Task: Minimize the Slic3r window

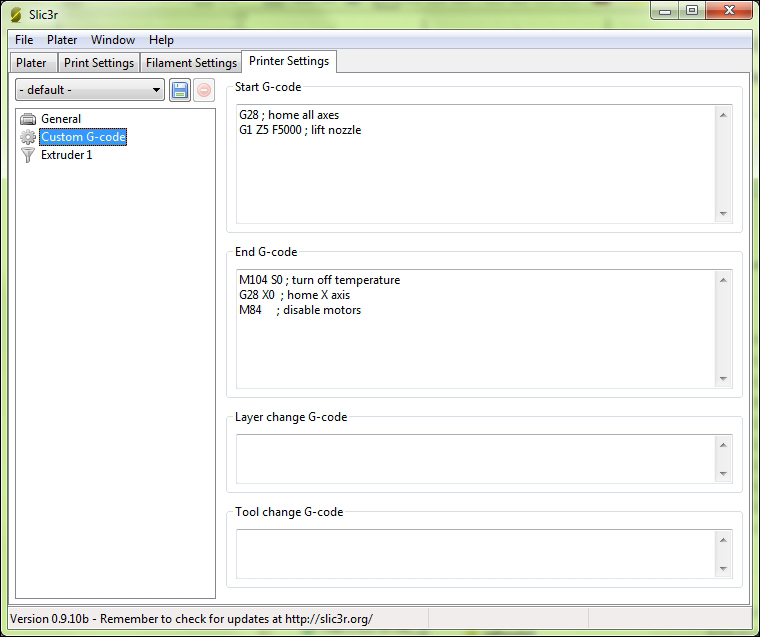Action: (x=665, y=11)
